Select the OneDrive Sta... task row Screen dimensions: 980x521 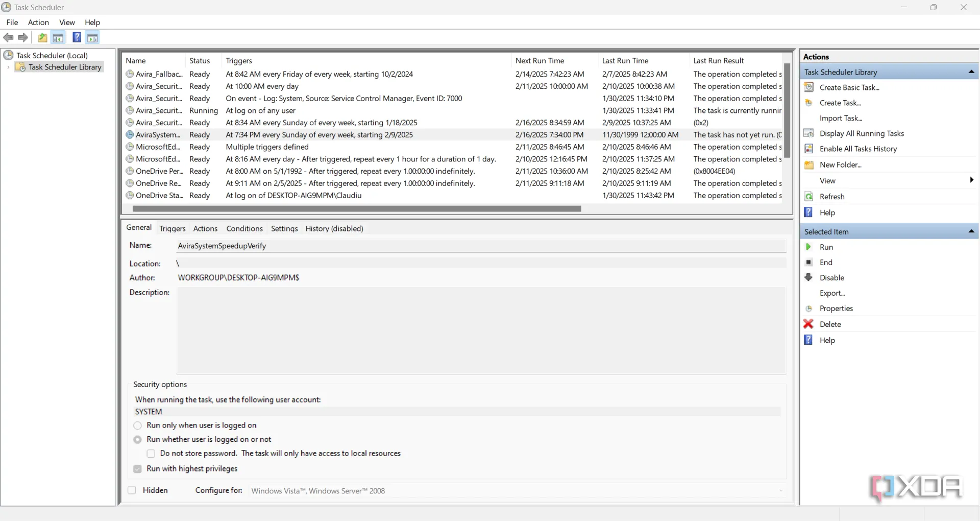[x=159, y=196]
